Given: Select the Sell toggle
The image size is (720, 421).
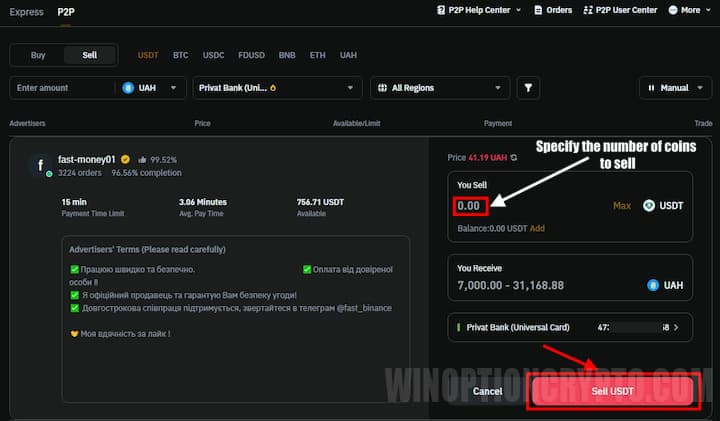Looking at the screenshot, I should [x=89, y=55].
